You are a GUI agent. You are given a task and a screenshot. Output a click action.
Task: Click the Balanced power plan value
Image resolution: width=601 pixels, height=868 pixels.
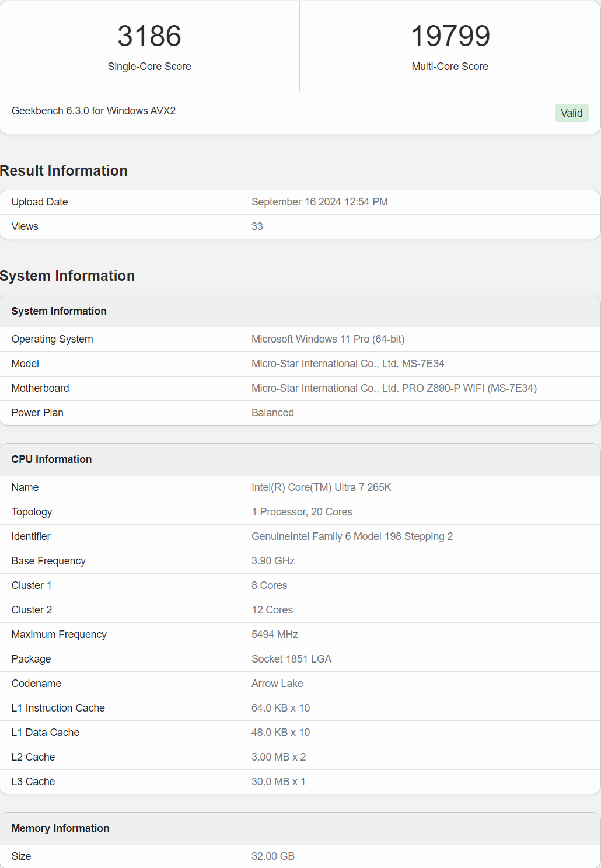coord(272,413)
